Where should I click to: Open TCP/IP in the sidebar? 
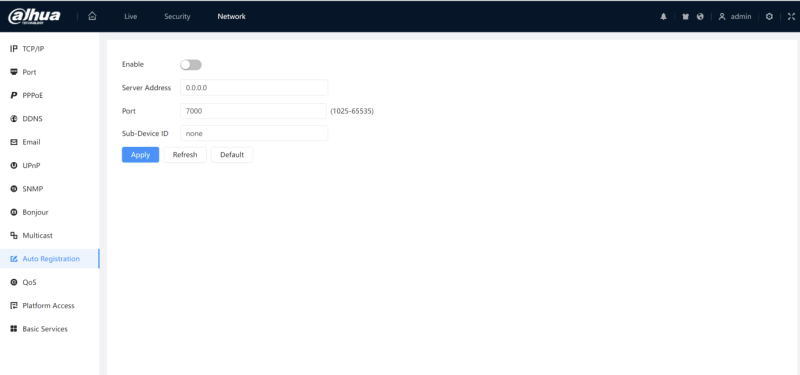[49, 49]
